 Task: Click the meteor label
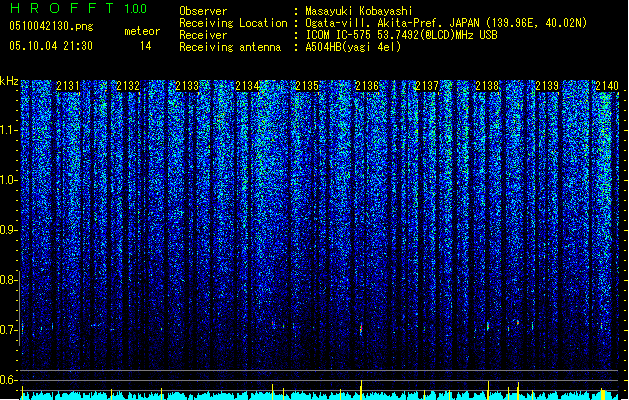[x=142, y=31]
